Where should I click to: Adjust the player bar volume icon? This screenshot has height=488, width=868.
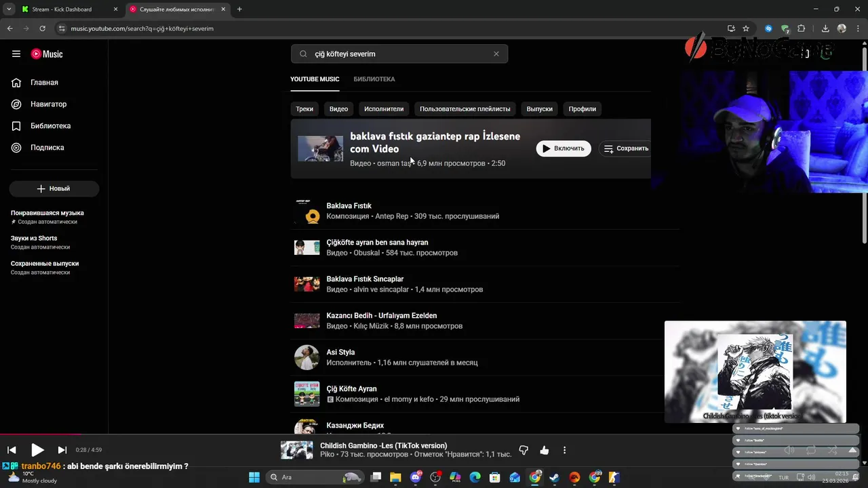(x=789, y=450)
